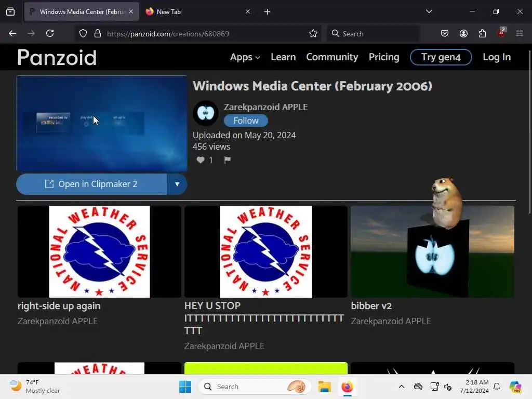
Task: Click the forward navigation arrow
Action: coord(31,33)
